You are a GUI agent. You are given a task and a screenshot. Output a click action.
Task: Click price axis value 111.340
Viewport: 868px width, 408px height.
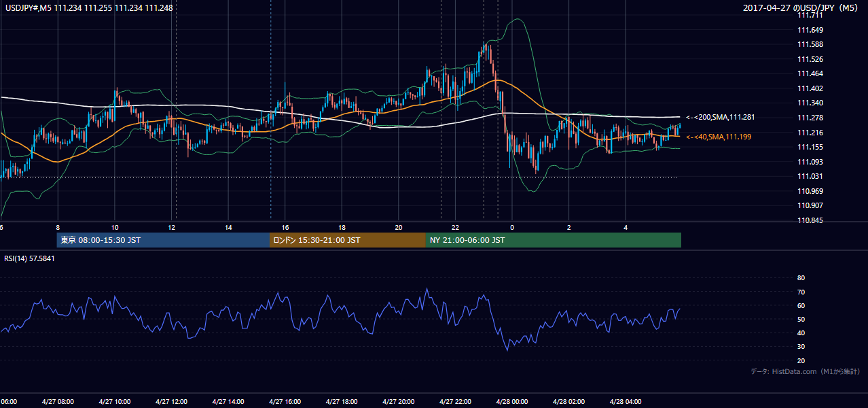pos(810,103)
